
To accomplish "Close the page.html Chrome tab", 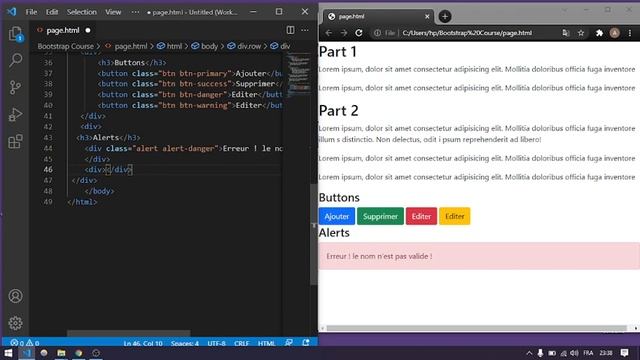I will click(427, 16).
